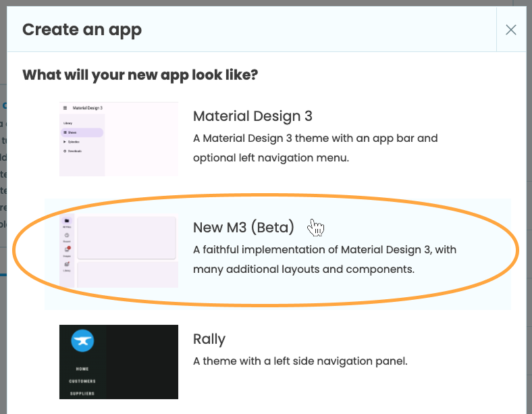Click the New M3 faithful implementation description
Viewport: 532px width, 414px height.
tap(325, 259)
